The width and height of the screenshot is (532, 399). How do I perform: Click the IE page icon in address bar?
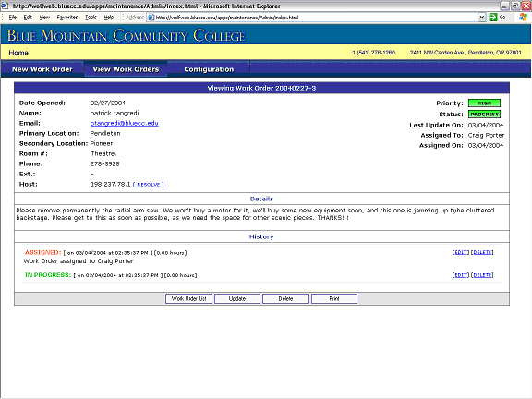[x=151, y=18]
